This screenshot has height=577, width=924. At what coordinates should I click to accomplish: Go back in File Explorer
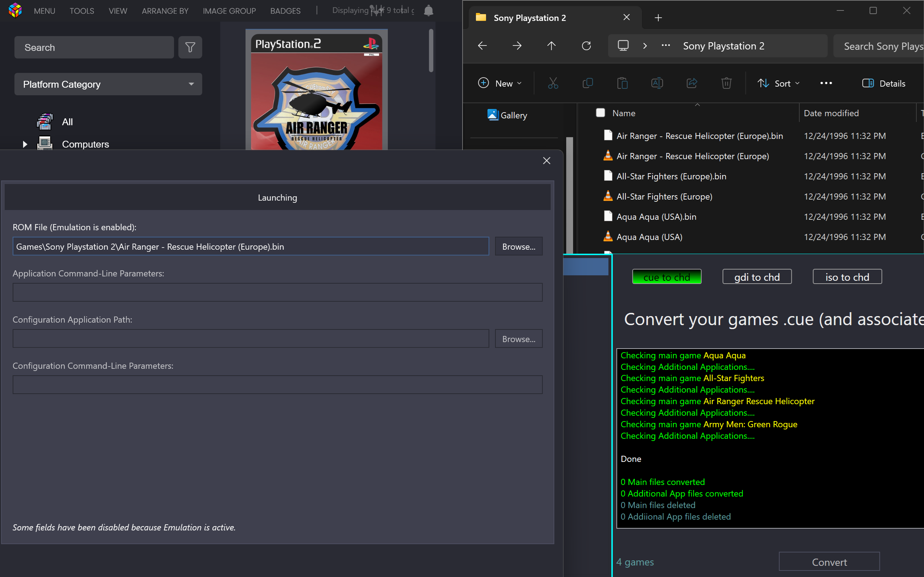tap(482, 46)
